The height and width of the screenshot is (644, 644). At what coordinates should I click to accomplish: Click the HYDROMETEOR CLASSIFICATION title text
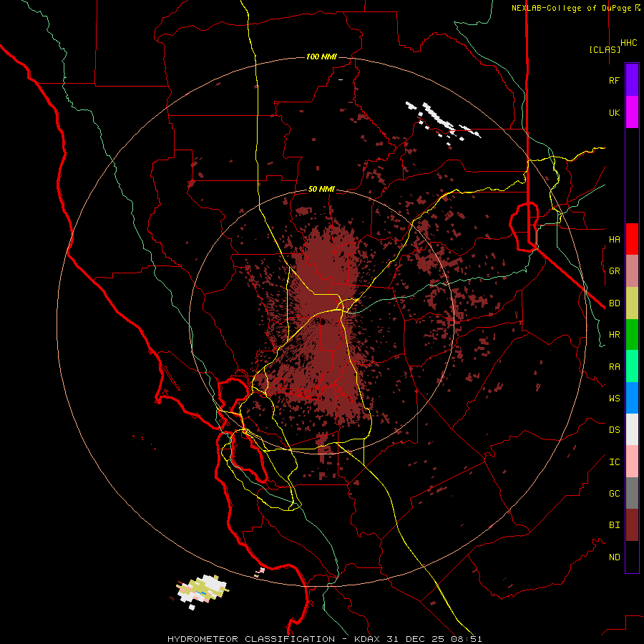[251, 639]
